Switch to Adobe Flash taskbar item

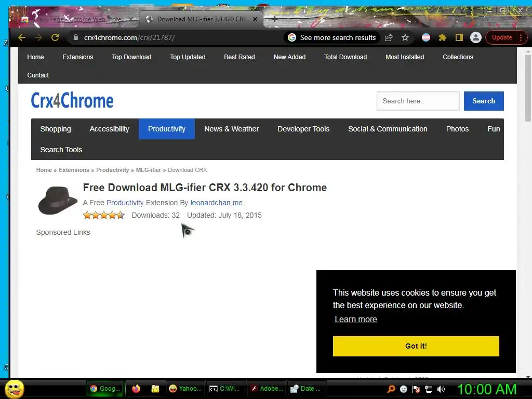[x=267, y=389]
